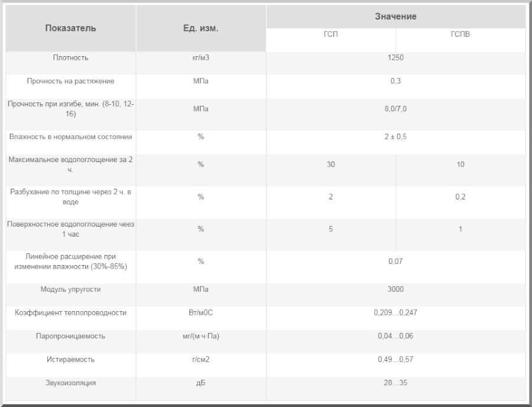The image size is (532, 407).
Task: Click ГСПВ swelling value 0,2
Action: [x=460, y=197]
